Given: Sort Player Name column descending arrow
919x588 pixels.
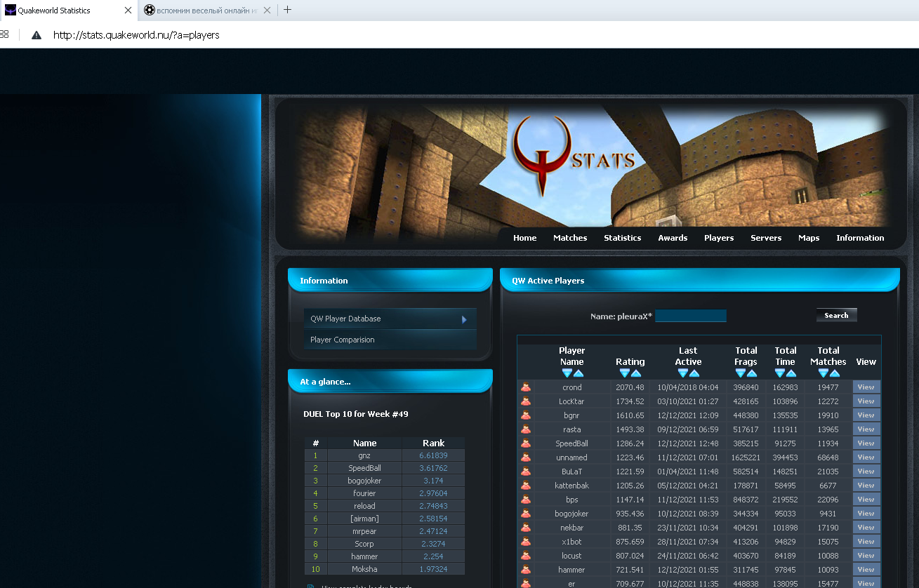Looking at the screenshot, I should tap(567, 373).
